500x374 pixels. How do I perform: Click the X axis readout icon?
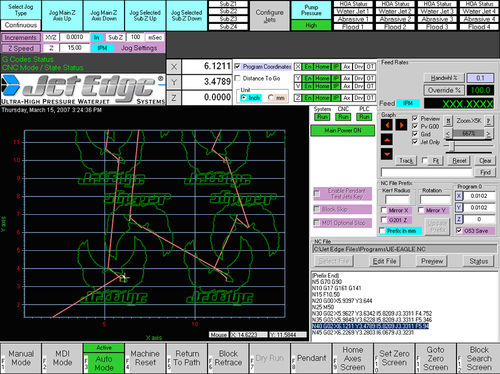(x=174, y=67)
